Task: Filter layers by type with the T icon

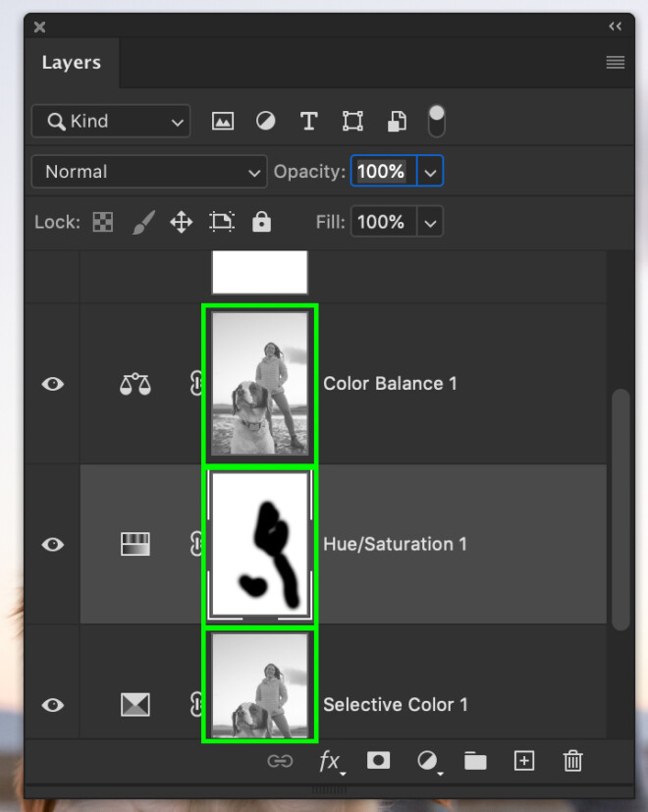Action: pyautogui.click(x=309, y=121)
